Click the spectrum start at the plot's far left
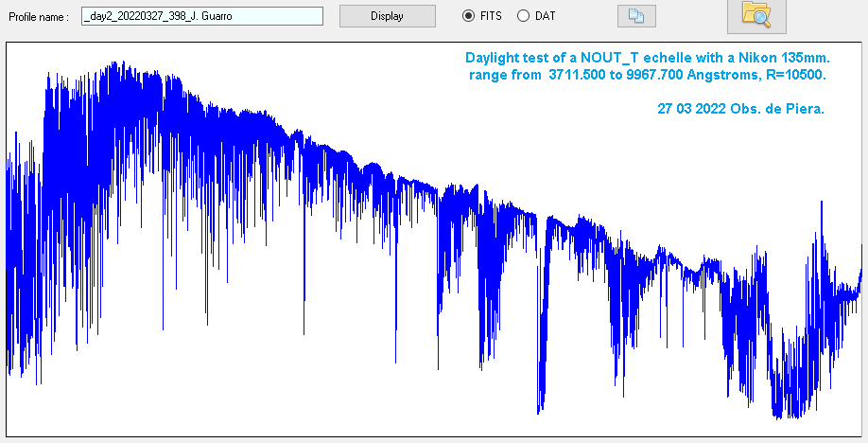868x443 pixels. [x=10, y=237]
